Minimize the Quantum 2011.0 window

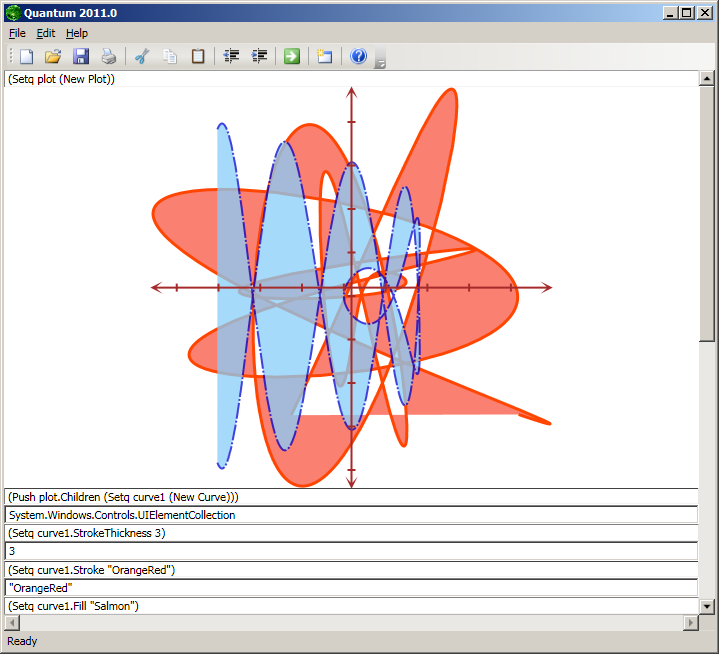click(670, 13)
